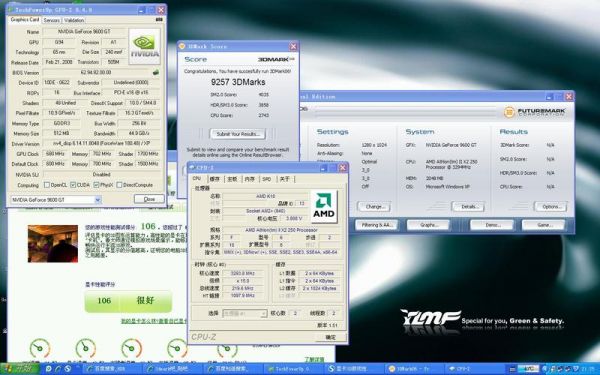Screen dimensions: 600x375
Task: Click the BIOS save chip icon in GPU-Z
Action: [x=156, y=72]
